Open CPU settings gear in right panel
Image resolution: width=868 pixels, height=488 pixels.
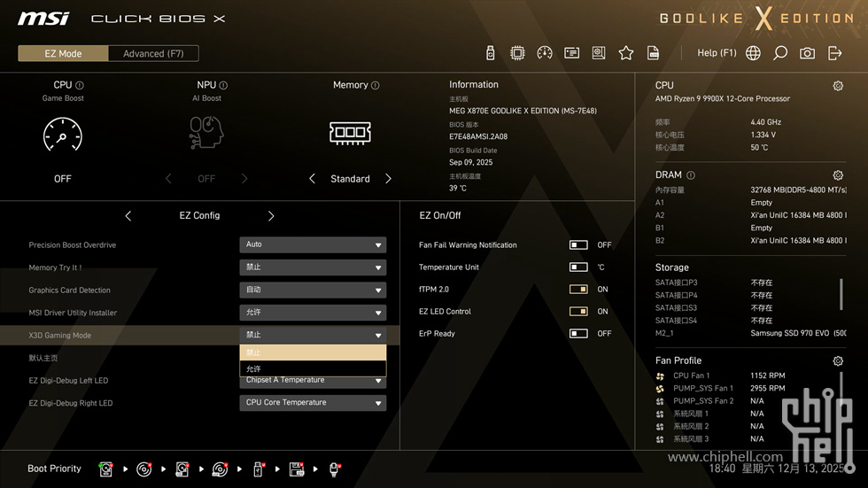(838, 86)
